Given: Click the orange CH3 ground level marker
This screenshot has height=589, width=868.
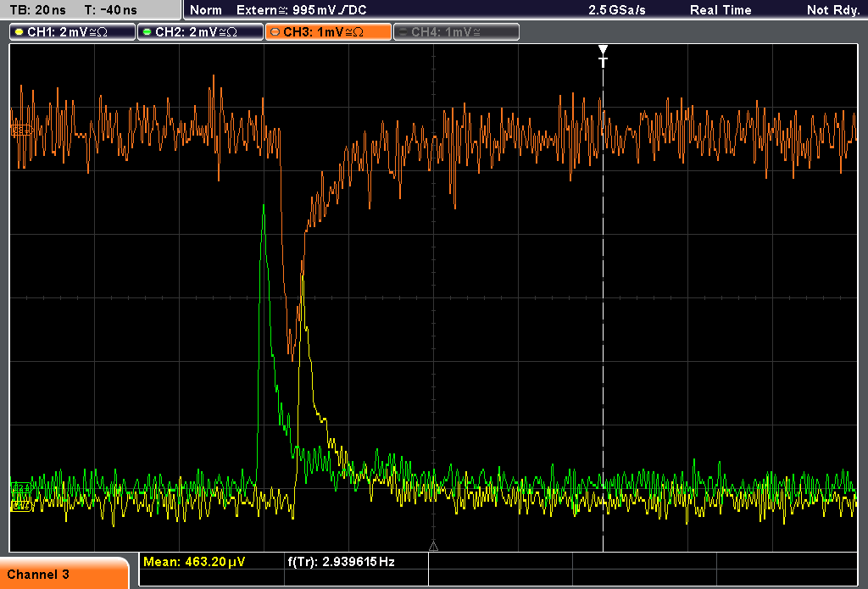Looking at the screenshot, I should (21, 131).
